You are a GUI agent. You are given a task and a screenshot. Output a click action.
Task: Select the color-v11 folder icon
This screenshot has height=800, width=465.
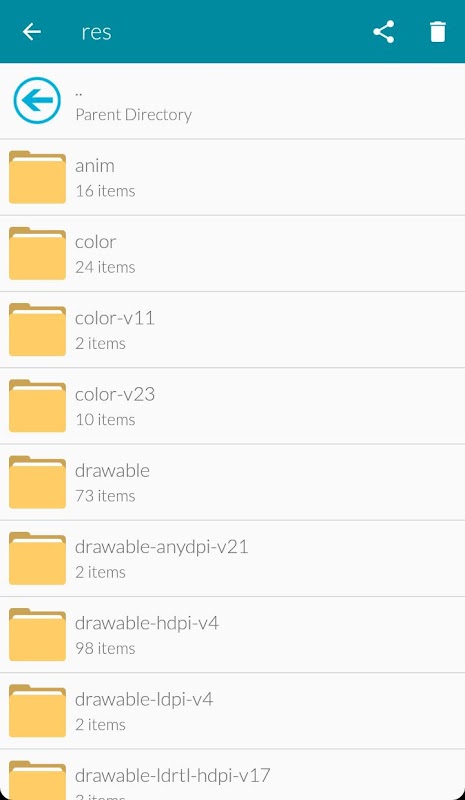click(x=37, y=329)
